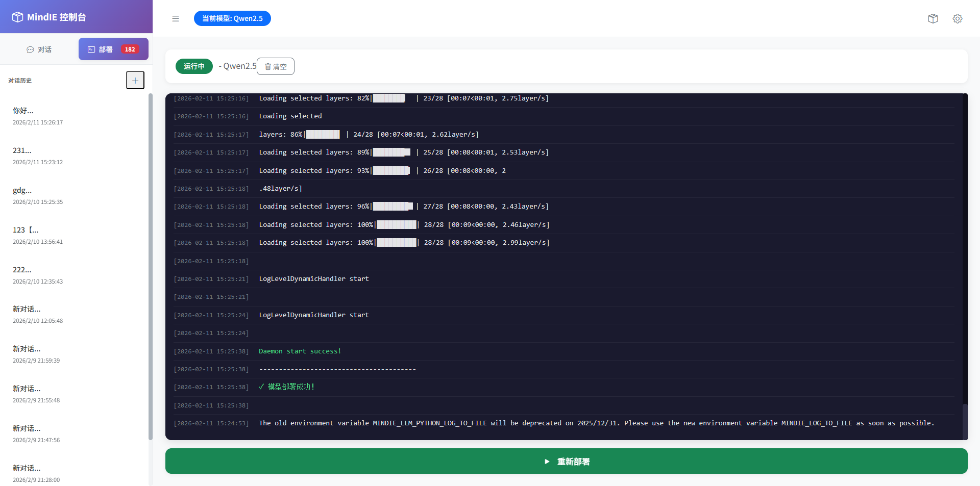Click the sidebar history scrollbar

coord(151,266)
